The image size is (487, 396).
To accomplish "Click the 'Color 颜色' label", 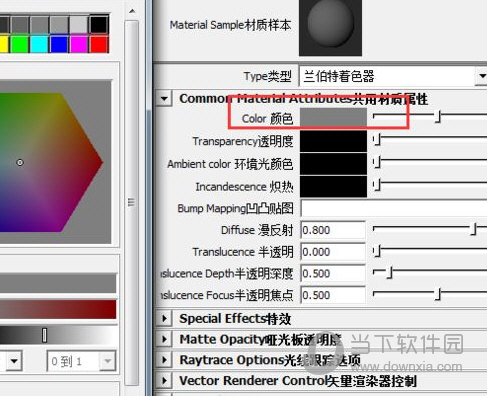I will 267,118.
